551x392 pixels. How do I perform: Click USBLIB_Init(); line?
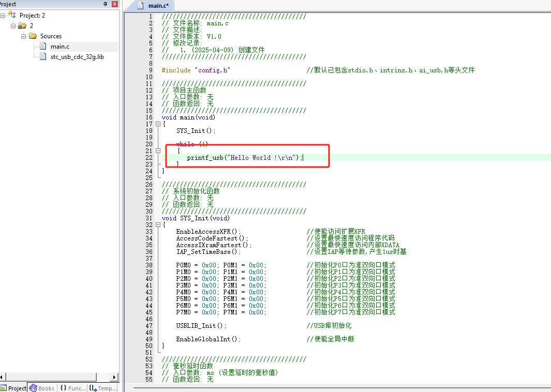click(201, 326)
